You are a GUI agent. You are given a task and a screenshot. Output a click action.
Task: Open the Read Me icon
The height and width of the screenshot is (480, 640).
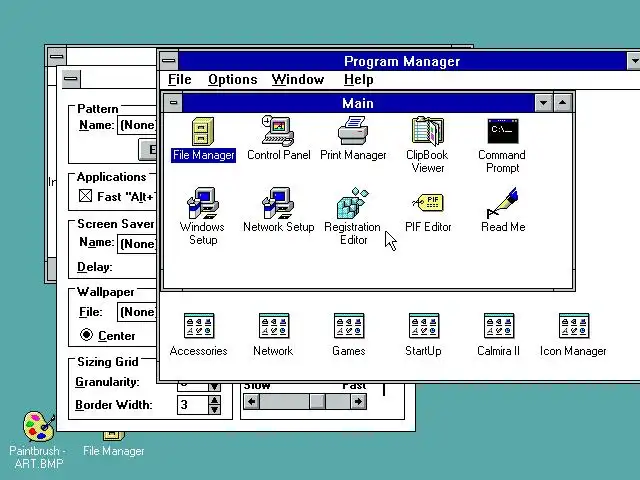pyautogui.click(x=503, y=210)
